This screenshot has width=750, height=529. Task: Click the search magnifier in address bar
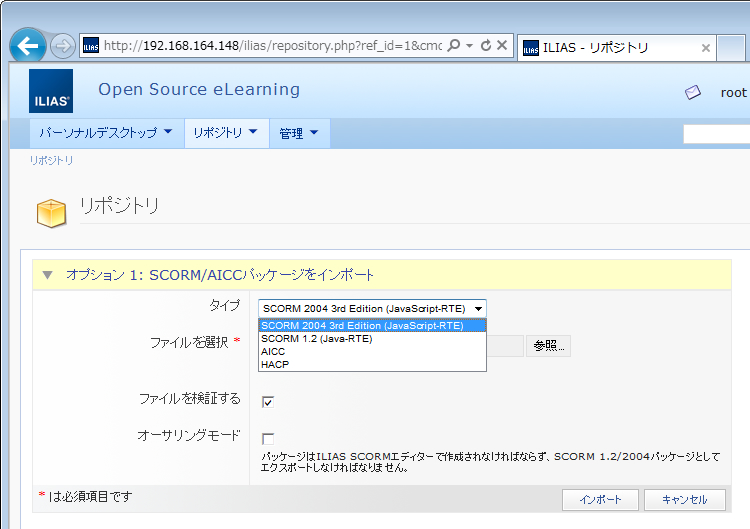coord(454,46)
